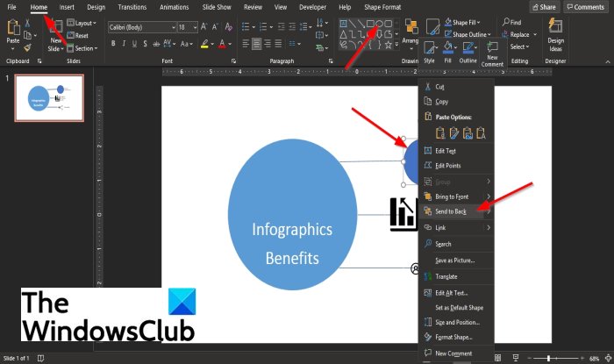Choose Format Shape from context menu
The width and height of the screenshot is (614, 364).
tap(453, 337)
